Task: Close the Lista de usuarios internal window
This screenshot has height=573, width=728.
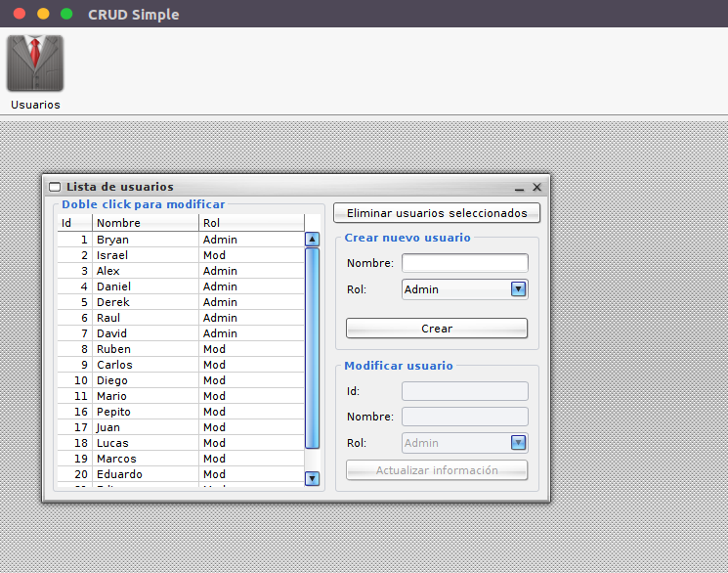Action: click(536, 187)
